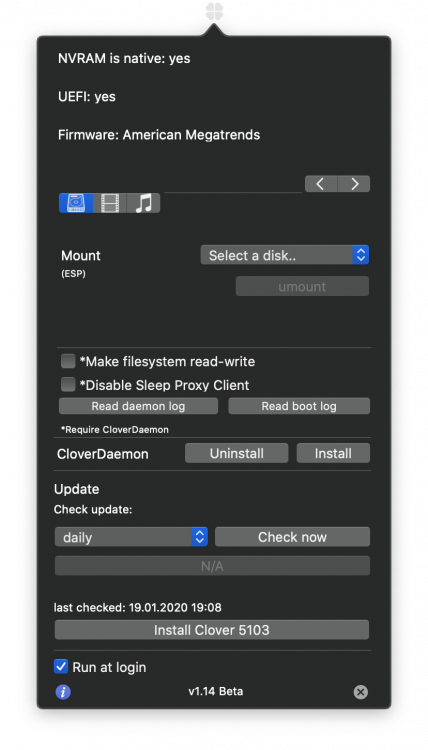Install CloverDaemon
Screen dimensions: 428x750
click(x=333, y=453)
